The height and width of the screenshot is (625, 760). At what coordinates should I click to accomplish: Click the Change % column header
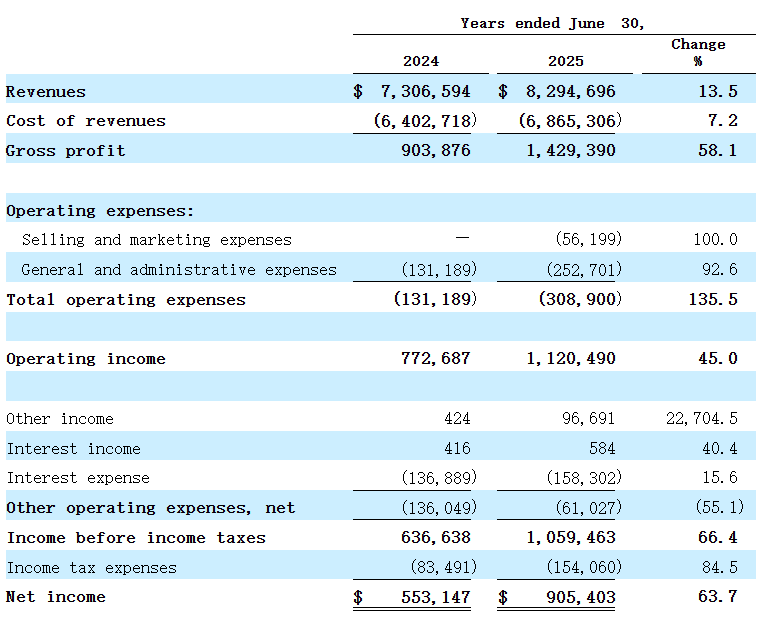click(x=698, y=52)
